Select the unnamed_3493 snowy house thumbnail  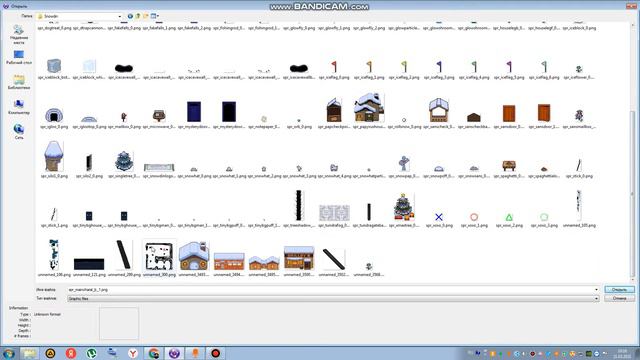click(x=194, y=256)
